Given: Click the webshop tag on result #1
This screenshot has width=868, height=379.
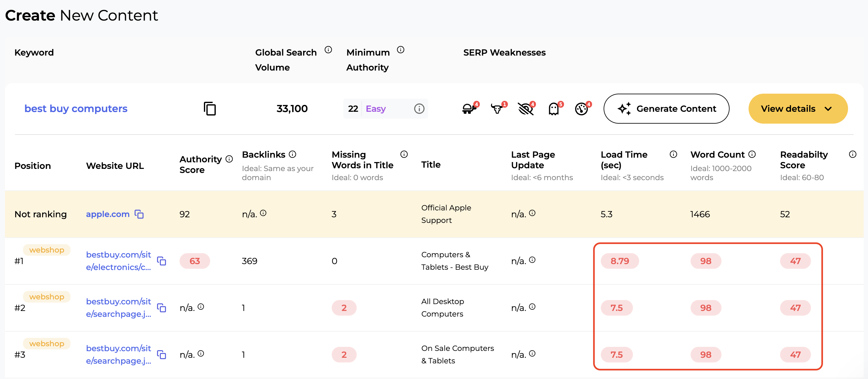Looking at the screenshot, I should pos(46,250).
